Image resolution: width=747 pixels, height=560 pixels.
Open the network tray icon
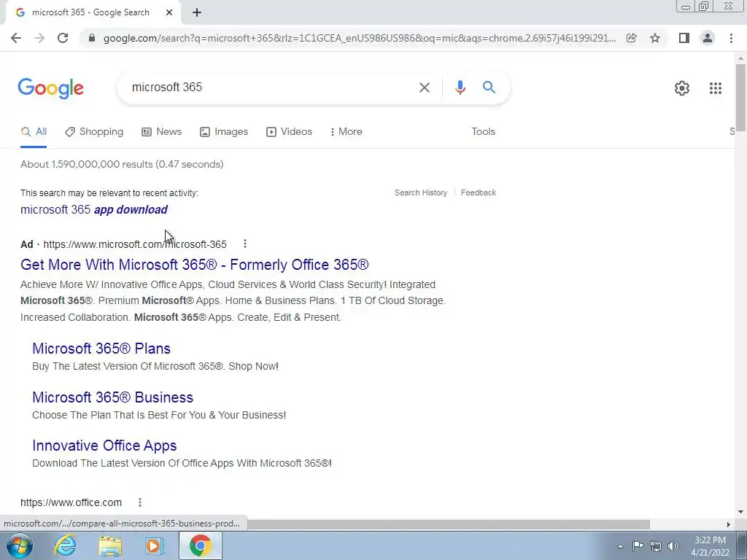click(x=656, y=546)
